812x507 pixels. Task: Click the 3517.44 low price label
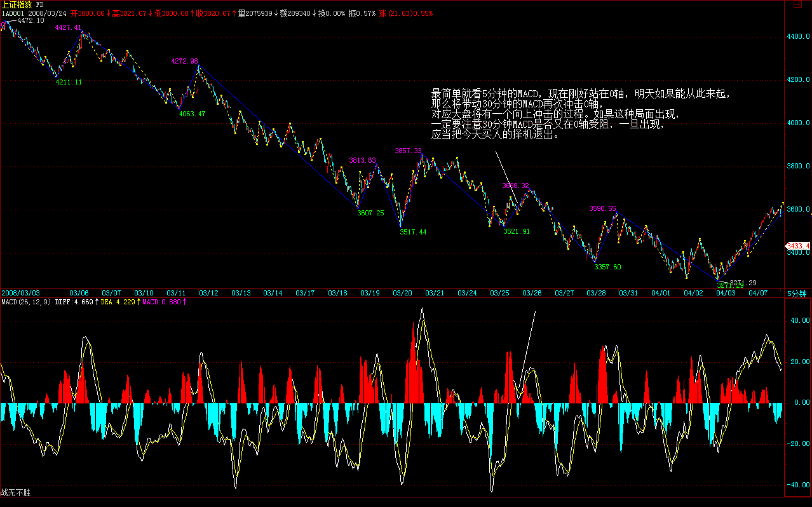[x=413, y=233]
